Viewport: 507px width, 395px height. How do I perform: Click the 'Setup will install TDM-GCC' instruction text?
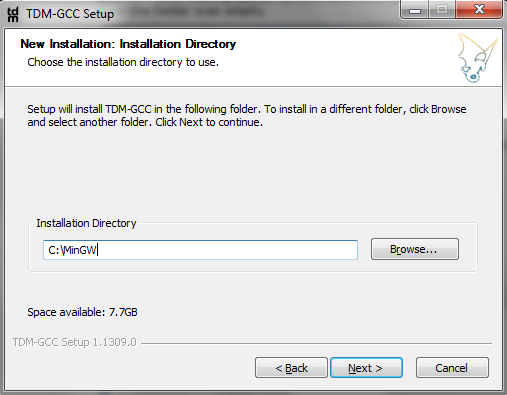247,116
